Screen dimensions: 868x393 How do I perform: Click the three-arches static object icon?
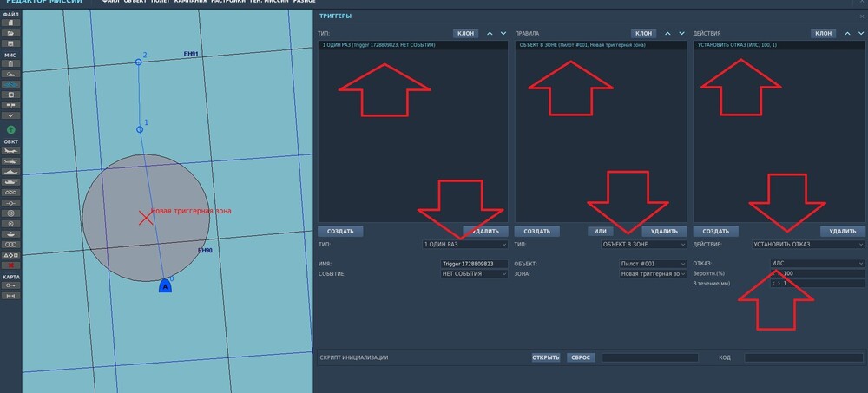[x=11, y=192]
